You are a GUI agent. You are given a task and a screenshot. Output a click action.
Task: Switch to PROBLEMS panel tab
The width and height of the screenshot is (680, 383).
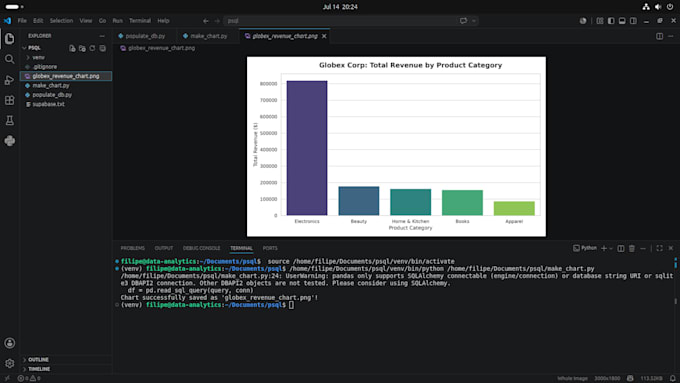pyautogui.click(x=133, y=248)
